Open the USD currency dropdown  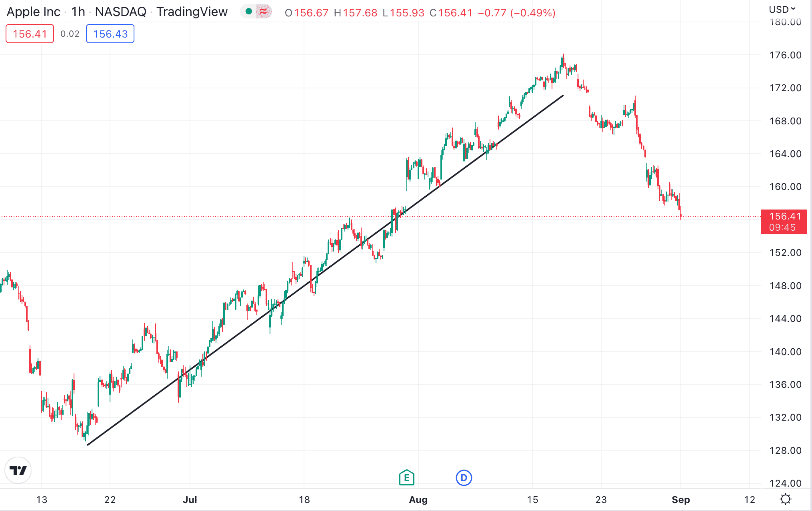[x=782, y=9]
